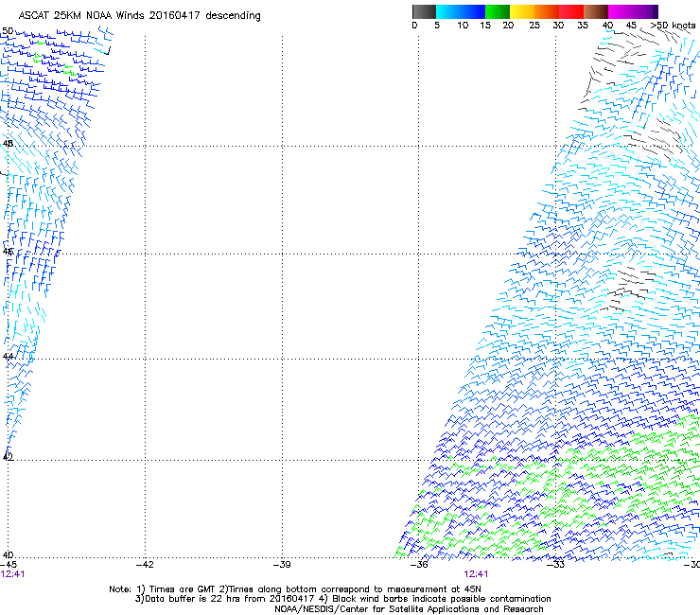700x615 pixels.
Task: Click the '25' label under the color bar
Action: click(x=534, y=26)
